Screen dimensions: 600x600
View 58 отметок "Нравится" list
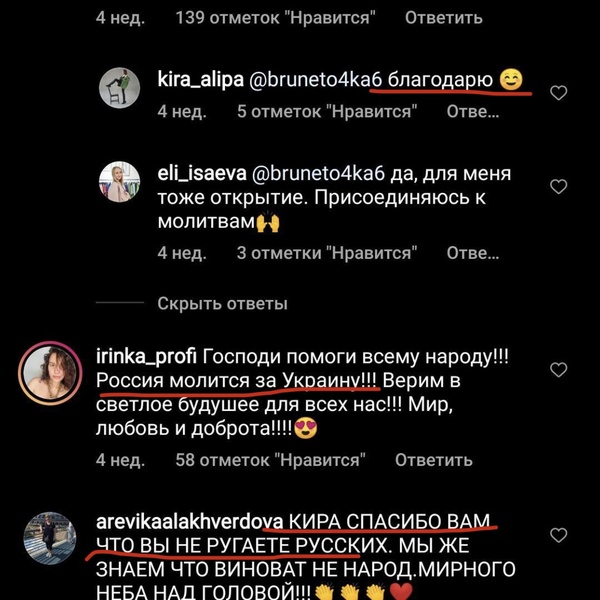[x=271, y=460]
